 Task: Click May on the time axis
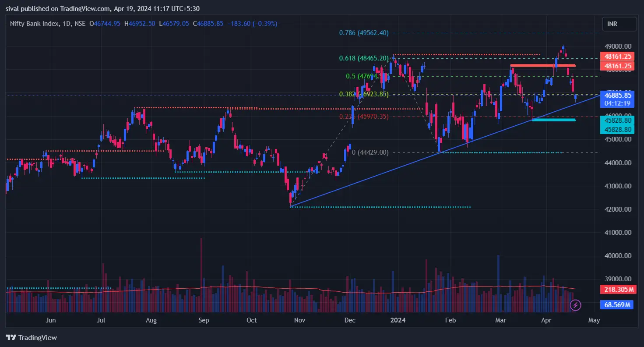click(x=594, y=320)
